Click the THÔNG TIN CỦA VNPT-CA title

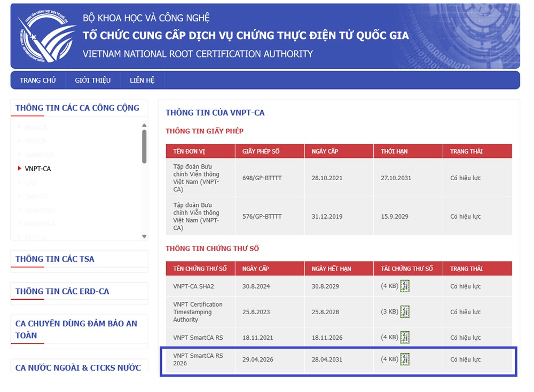[215, 113]
